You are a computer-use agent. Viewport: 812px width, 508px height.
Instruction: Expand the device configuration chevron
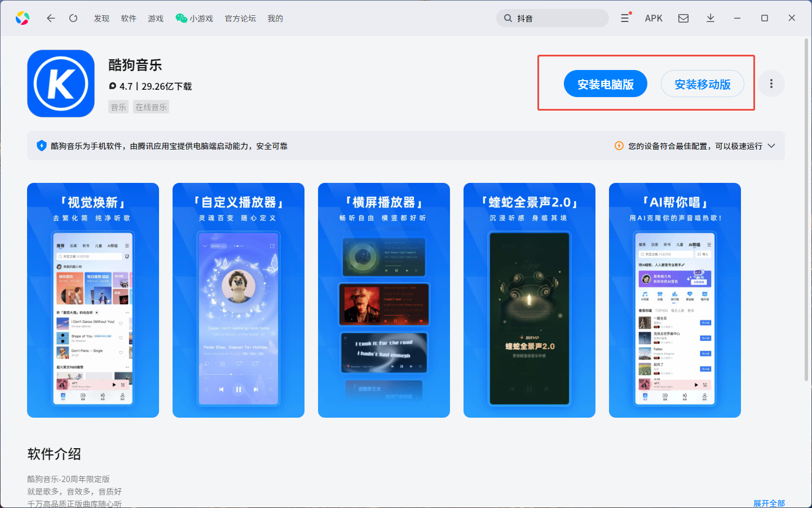[x=771, y=146]
